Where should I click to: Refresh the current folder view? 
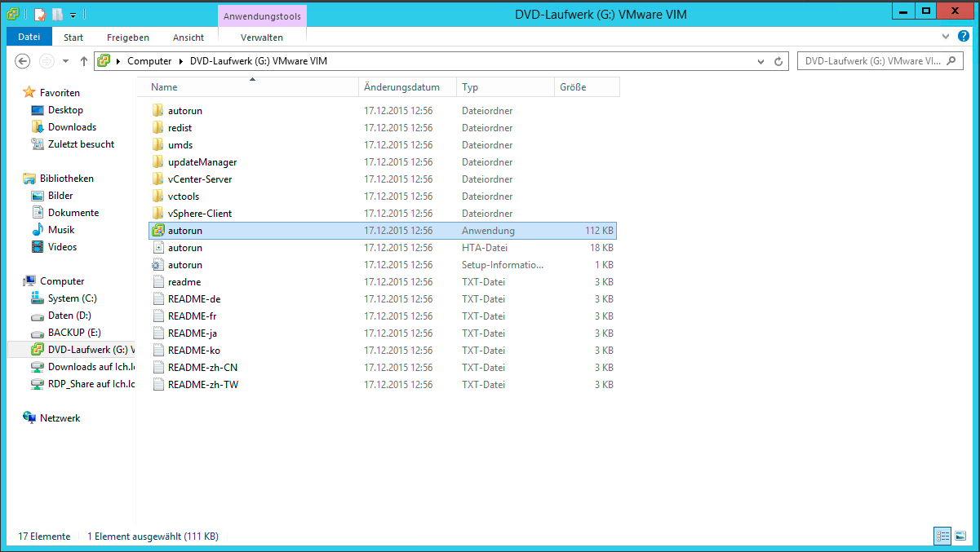pyautogui.click(x=779, y=61)
